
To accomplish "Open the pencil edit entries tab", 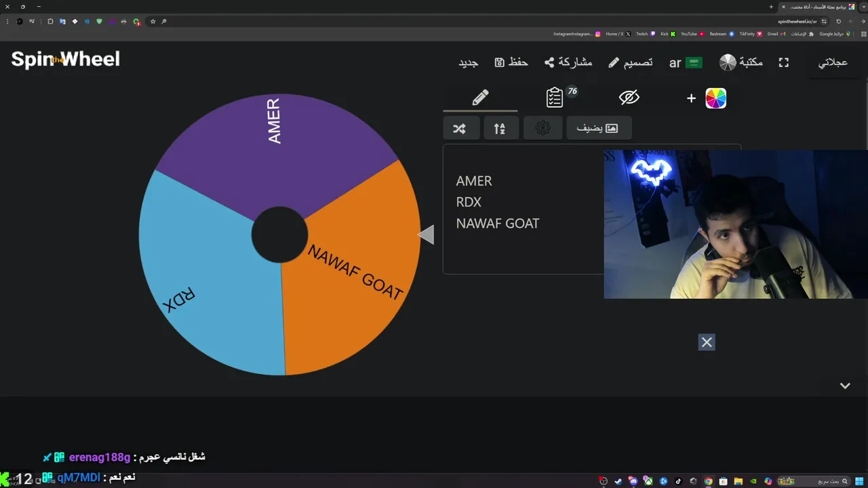I will click(x=480, y=98).
